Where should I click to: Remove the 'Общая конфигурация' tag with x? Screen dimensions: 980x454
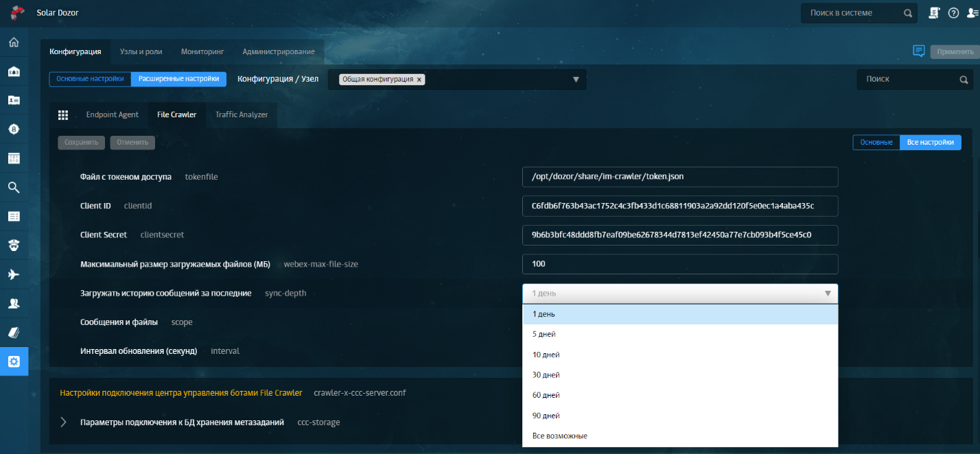pos(419,80)
